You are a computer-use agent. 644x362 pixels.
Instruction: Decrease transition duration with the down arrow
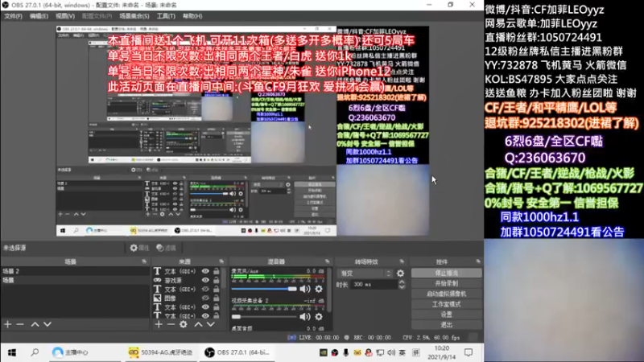402,287
